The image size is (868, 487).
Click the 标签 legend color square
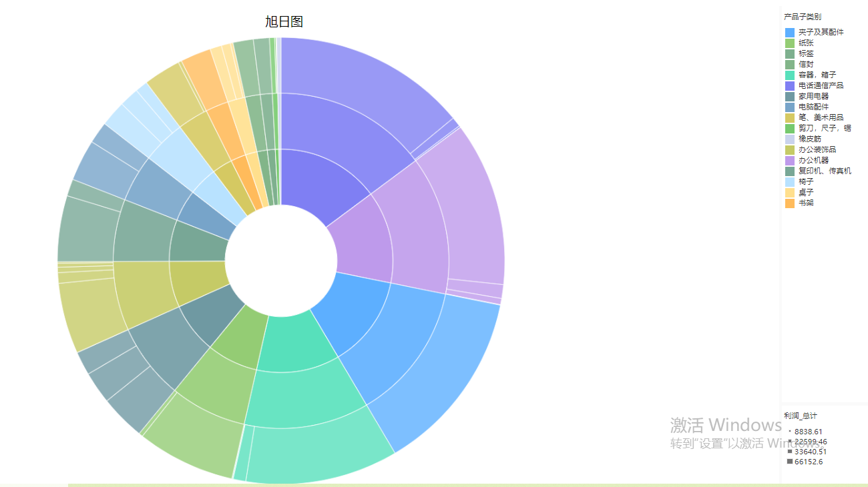[x=790, y=53]
